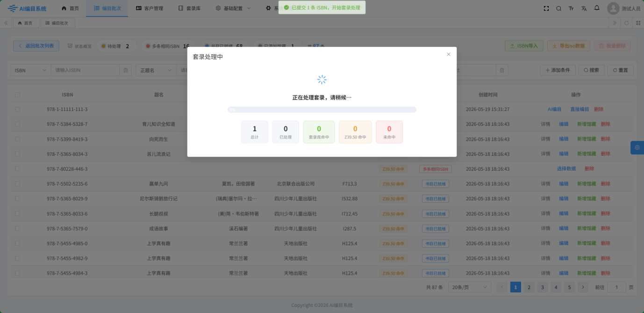Go to the previous page arrow in pagination
This screenshot has height=313, width=644.
(502, 287)
